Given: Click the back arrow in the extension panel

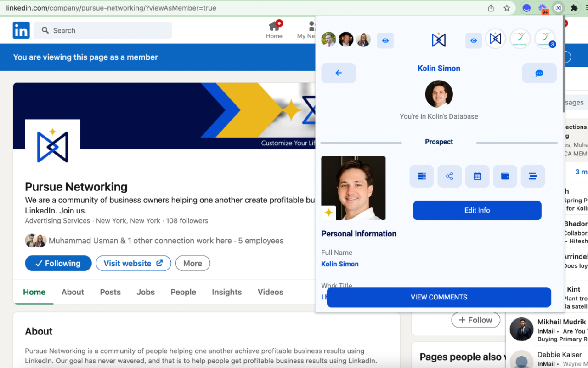Looking at the screenshot, I should (339, 73).
